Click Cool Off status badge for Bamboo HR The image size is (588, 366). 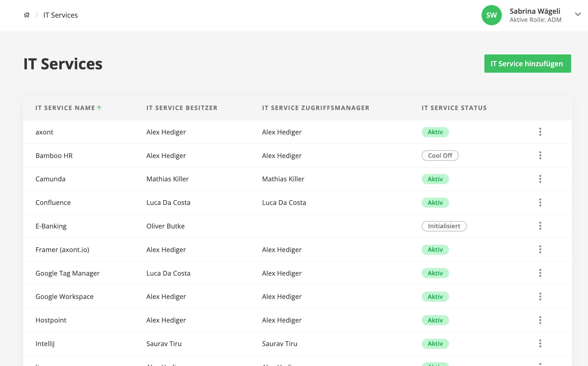tap(440, 155)
